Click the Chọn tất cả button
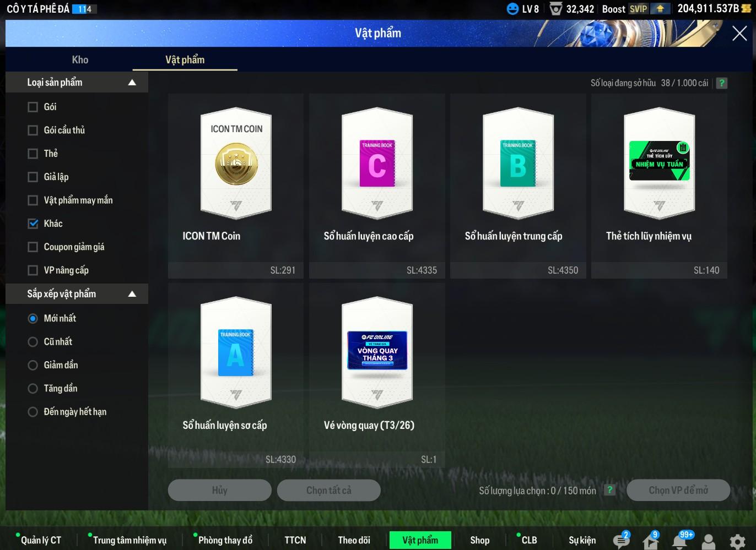756x550 pixels. click(328, 490)
